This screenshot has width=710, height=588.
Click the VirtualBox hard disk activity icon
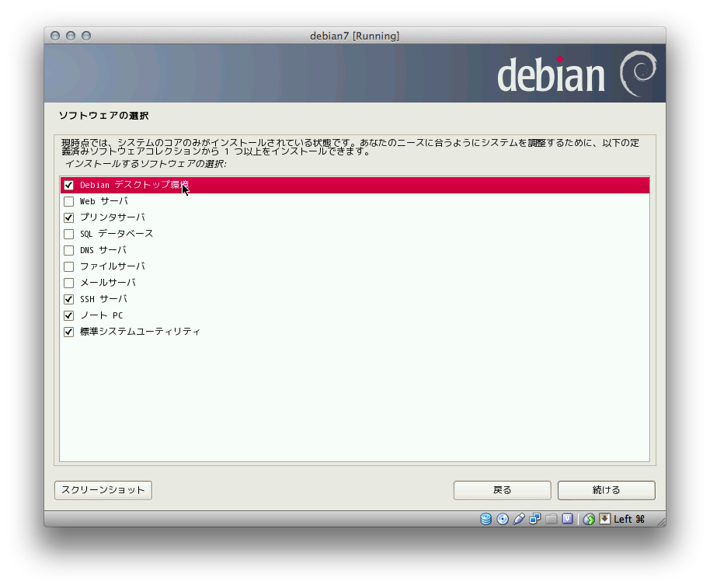click(486, 519)
